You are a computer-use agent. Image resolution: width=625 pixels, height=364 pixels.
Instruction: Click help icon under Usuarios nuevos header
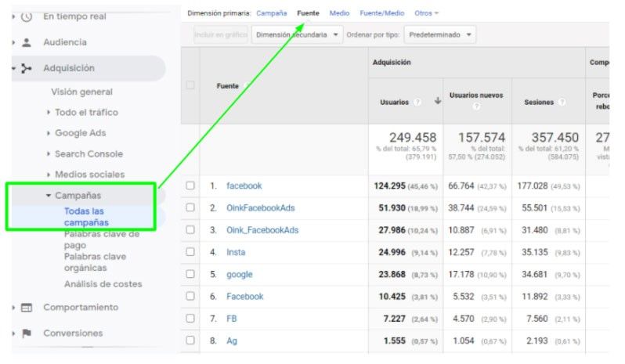476,106
